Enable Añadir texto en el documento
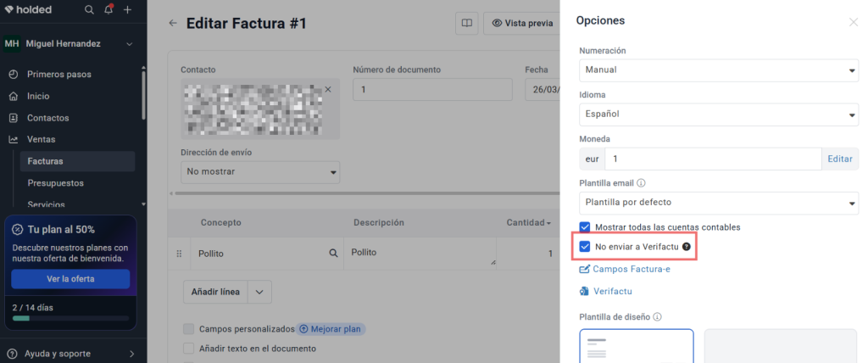The width and height of the screenshot is (868, 363). (189, 349)
